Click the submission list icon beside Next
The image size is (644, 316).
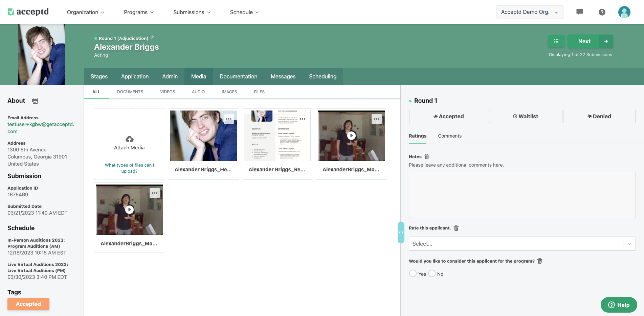(x=556, y=41)
